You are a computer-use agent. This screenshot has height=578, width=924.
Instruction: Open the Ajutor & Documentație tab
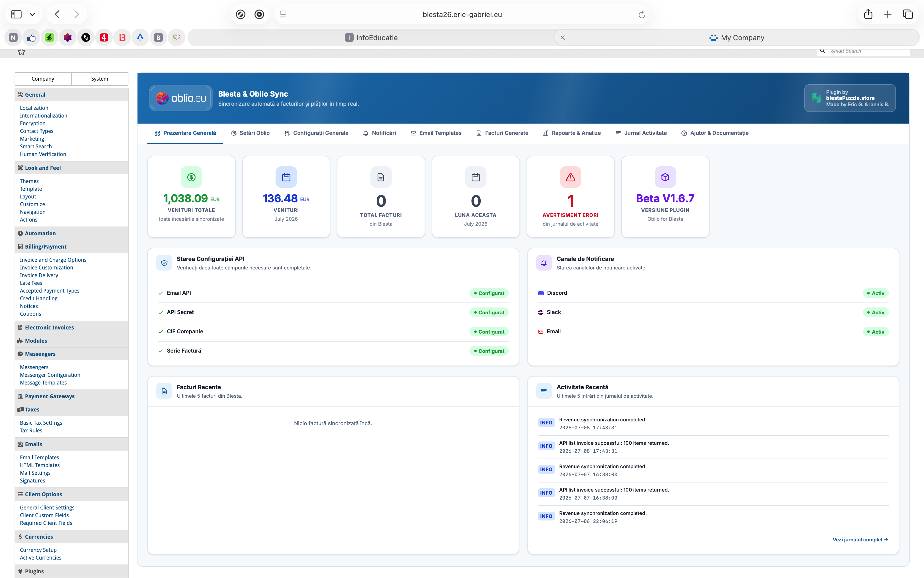(x=715, y=133)
